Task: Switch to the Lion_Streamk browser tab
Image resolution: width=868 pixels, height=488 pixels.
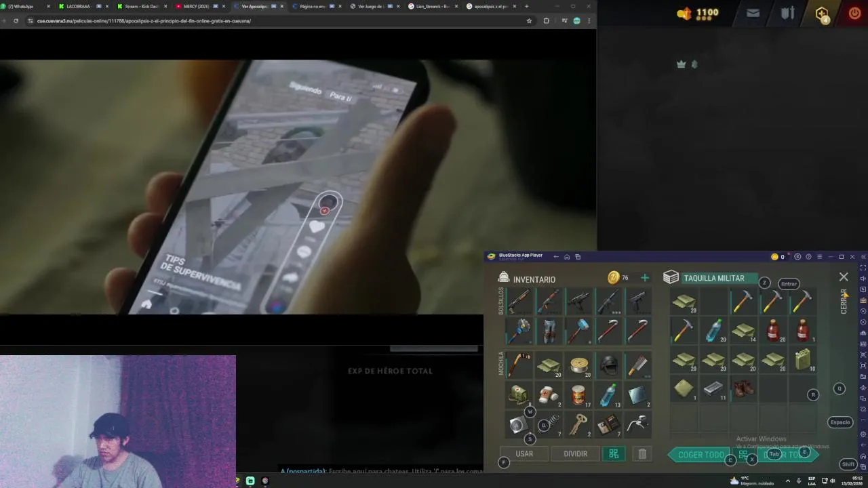Action: tap(433, 6)
